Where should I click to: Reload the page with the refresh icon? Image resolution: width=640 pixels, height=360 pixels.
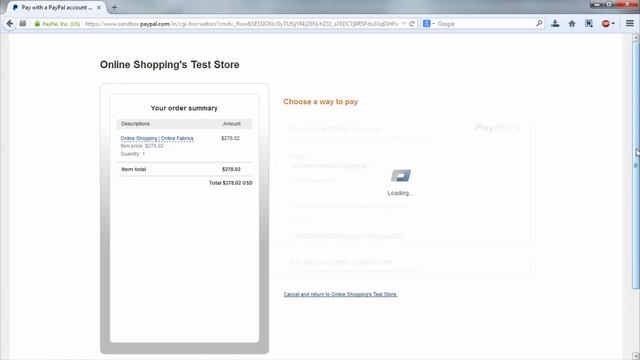point(412,24)
